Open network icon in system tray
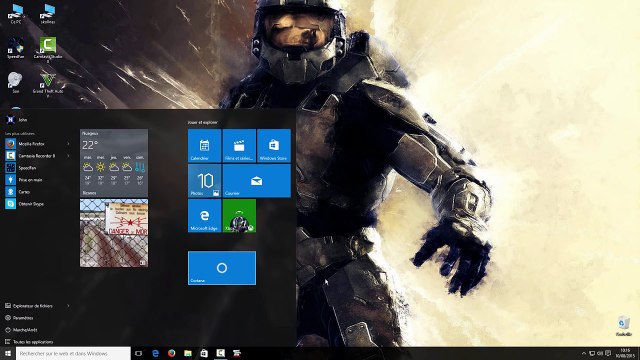640x360 pixels. 592,353
